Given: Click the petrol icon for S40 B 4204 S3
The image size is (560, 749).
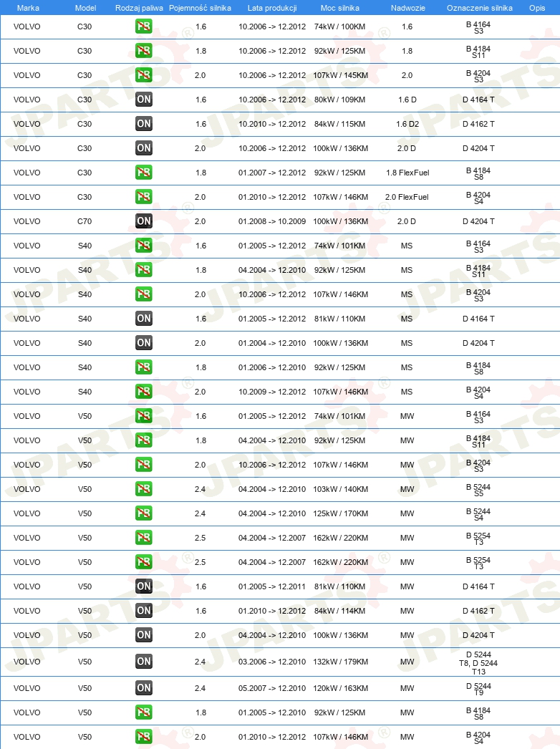Looking at the screenshot, I should (x=144, y=294).
